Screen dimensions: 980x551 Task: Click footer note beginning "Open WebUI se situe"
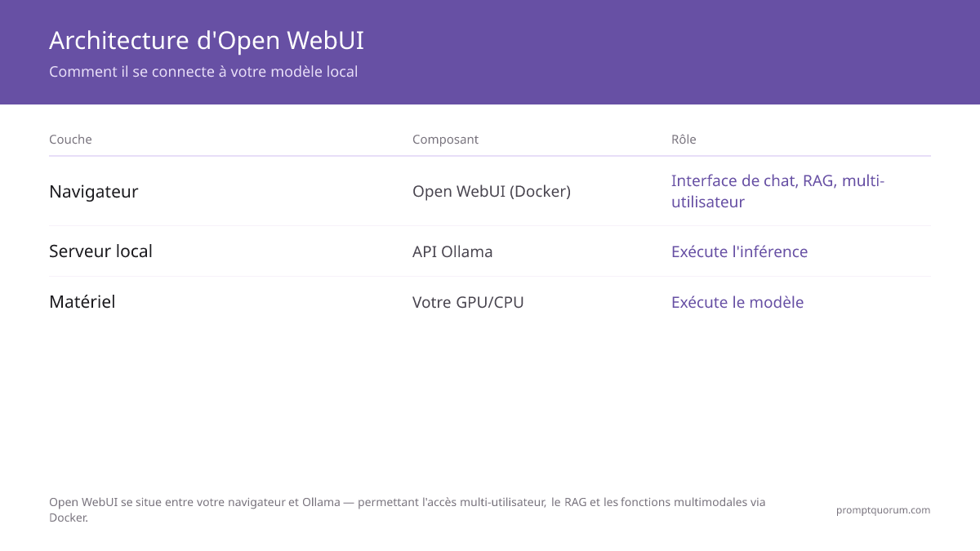[408, 509]
